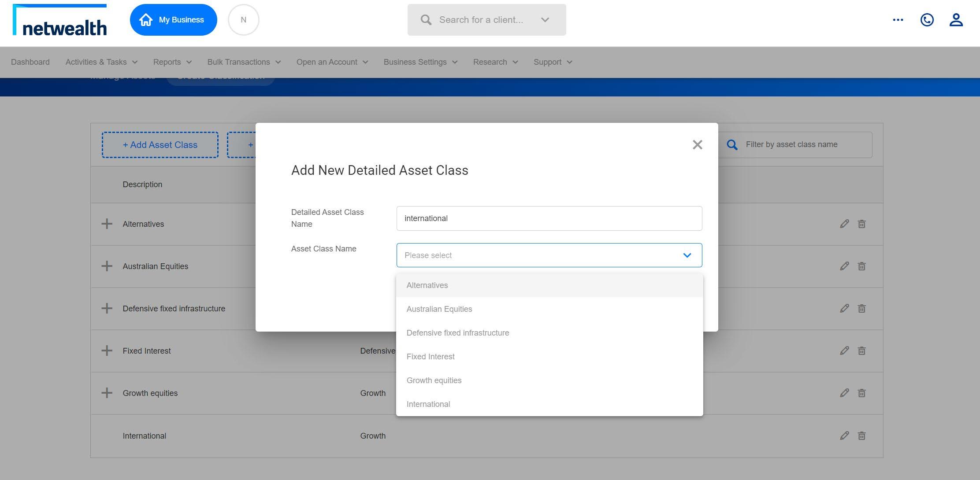Screen dimensions: 980x480
Task: Expand the Growth equities row
Action: 107,393
